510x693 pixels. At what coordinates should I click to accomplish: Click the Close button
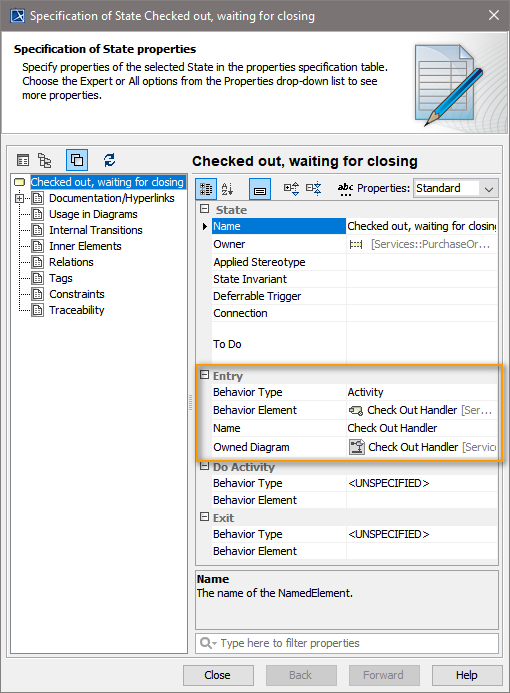click(x=218, y=675)
